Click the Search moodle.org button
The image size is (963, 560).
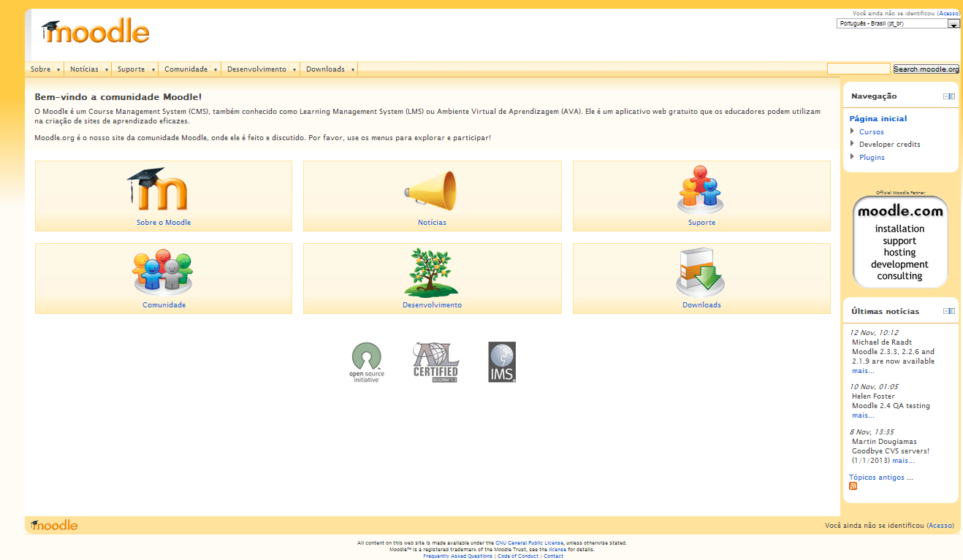pyautogui.click(x=926, y=69)
